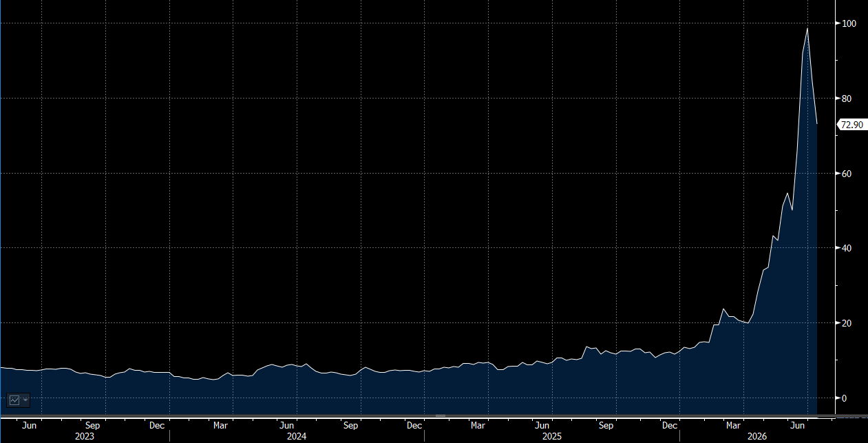Select the 2025 year label on time axis

click(552, 436)
